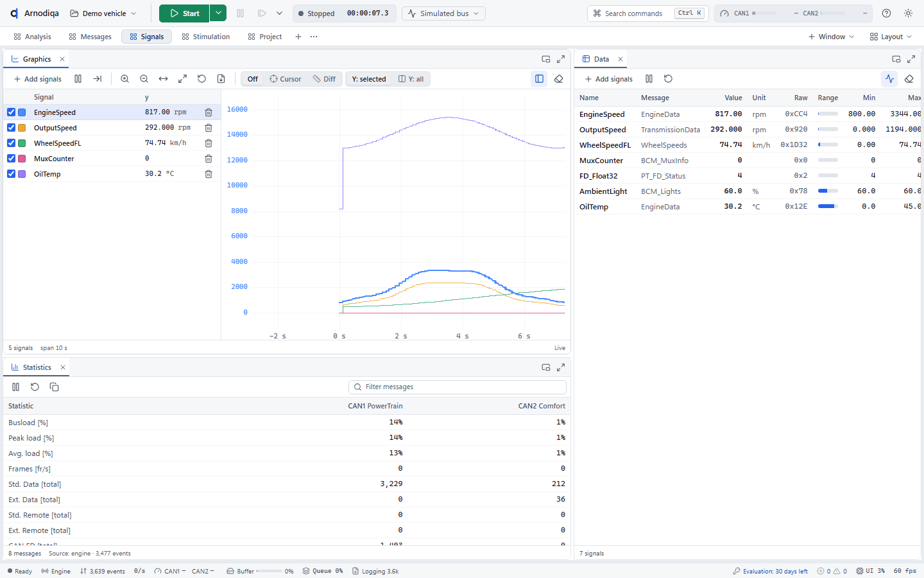Image resolution: width=924 pixels, height=578 pixels.
Task: Pause the Data panel
Action: (x=649, y=79)
